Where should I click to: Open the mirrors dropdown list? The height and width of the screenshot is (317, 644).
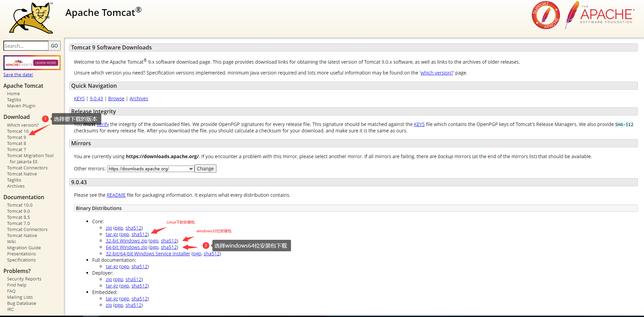(x=150, y=169)
